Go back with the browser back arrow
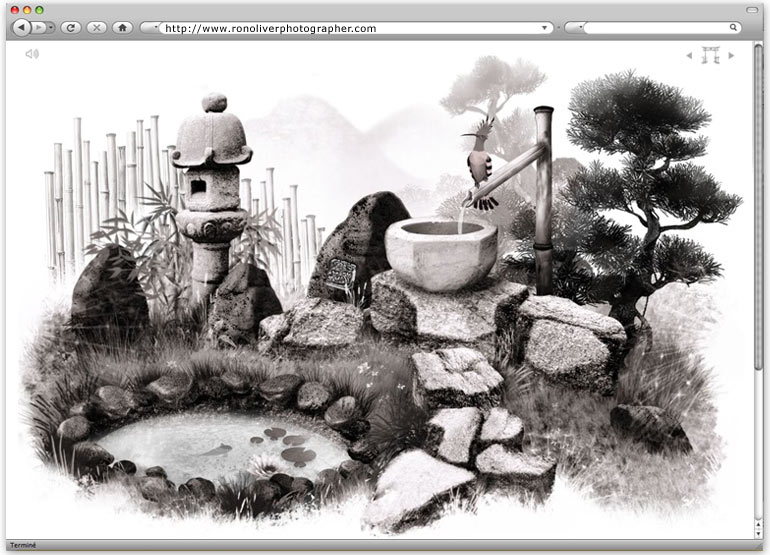The width and height of the screenshot is (770, 555). click(x=21, y=28)
